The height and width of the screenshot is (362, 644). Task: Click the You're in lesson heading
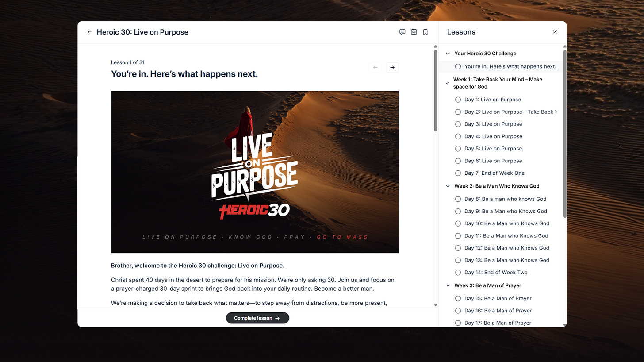point(184,74)
